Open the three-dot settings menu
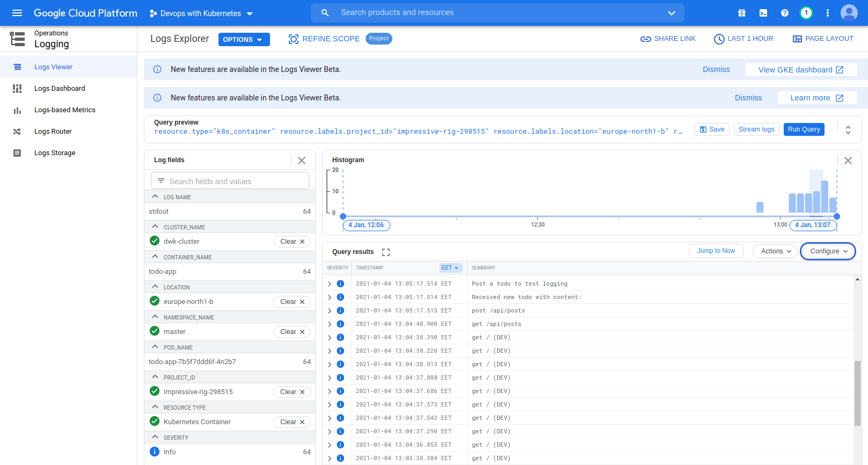 click(x=828, y=13)
